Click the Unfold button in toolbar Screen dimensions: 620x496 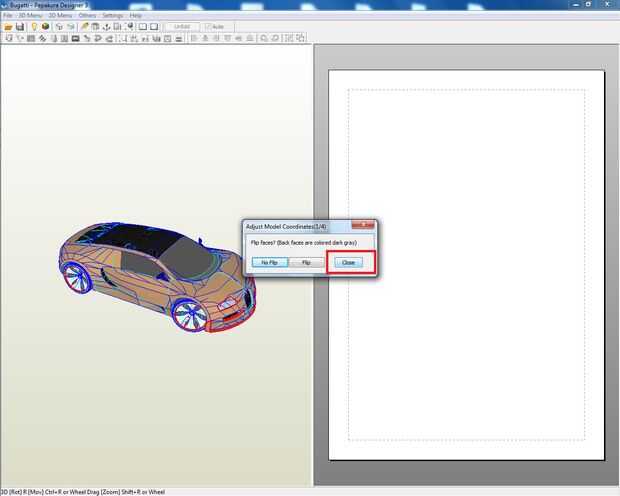[181, 26]
